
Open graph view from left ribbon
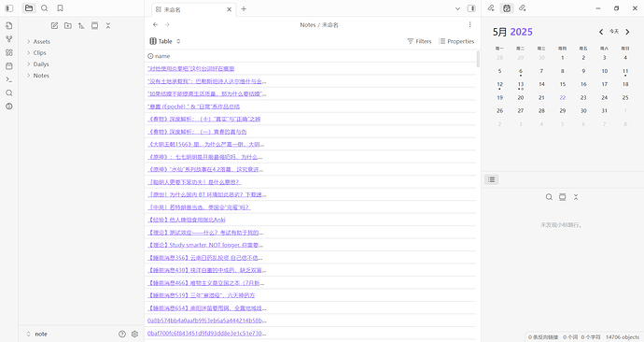[x=9, y=39]
